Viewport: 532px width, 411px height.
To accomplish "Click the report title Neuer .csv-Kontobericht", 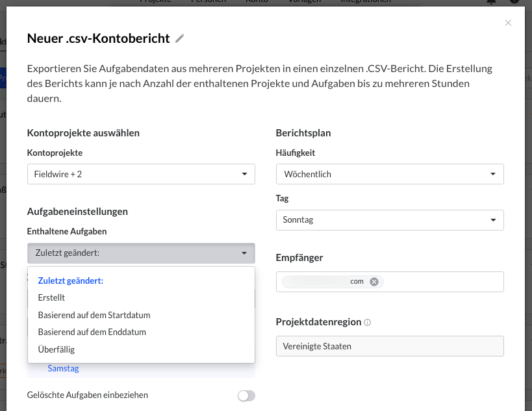I will pyautogui.click(x=99, y=38).
